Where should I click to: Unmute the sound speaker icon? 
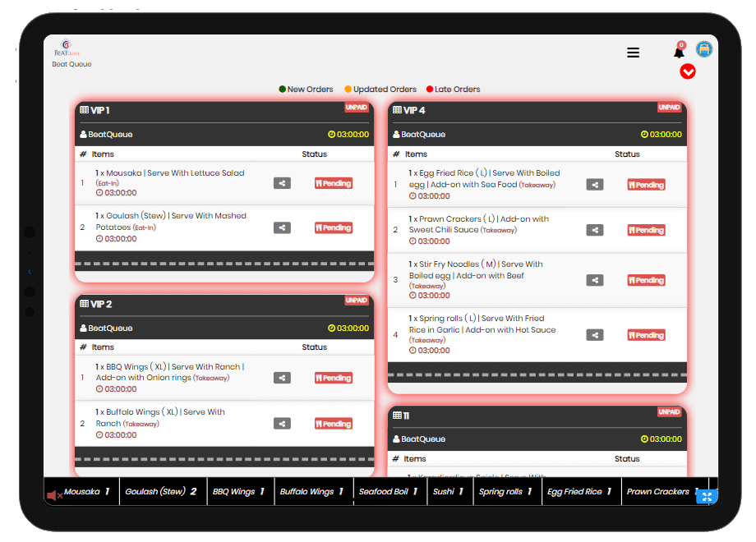pos(54,495)
